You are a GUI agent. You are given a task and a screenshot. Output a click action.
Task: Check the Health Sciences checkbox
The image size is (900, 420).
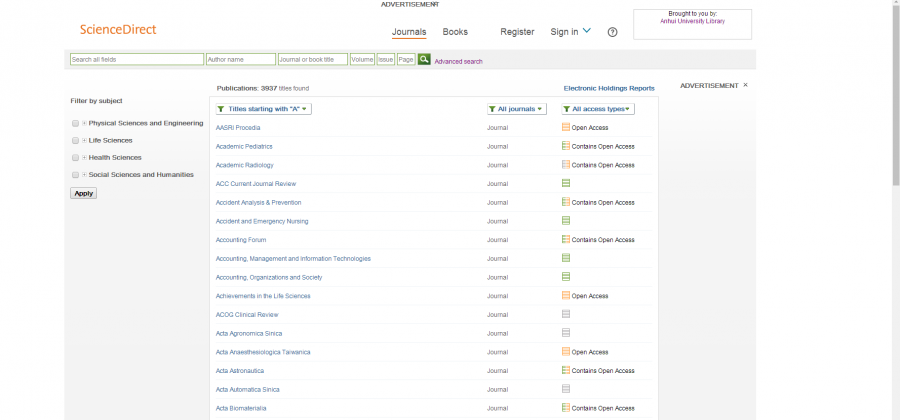(76, 158)
